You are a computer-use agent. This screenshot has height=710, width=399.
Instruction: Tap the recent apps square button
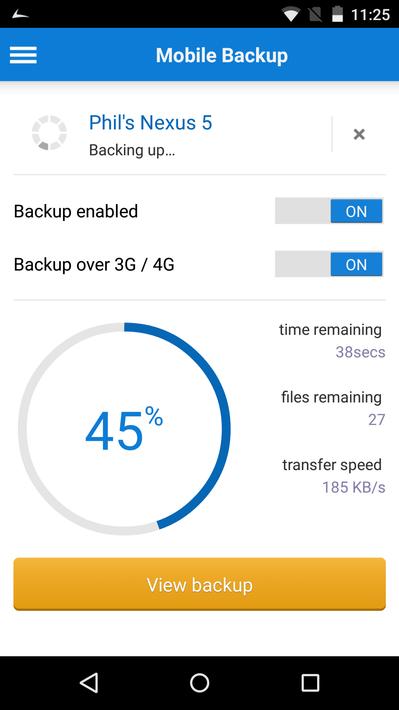(x=310, y=683)
